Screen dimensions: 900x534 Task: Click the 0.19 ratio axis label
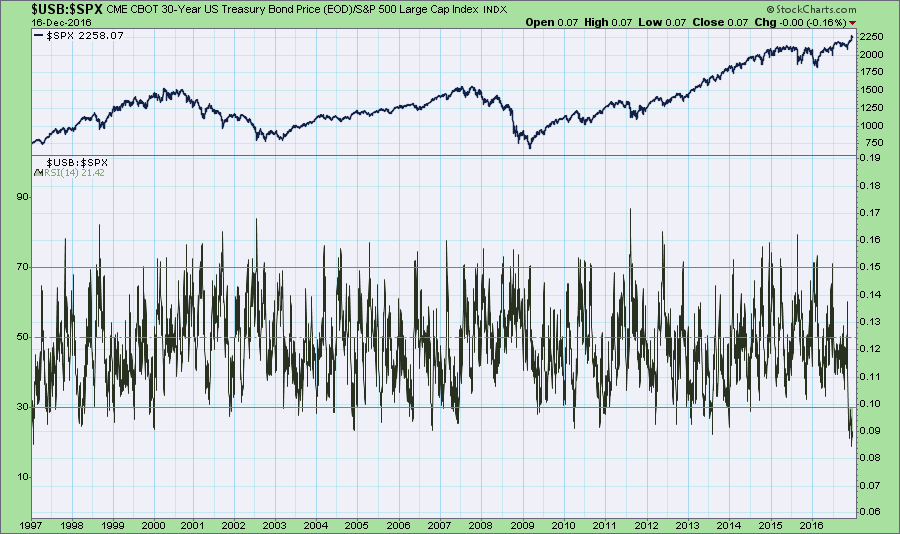870,158
